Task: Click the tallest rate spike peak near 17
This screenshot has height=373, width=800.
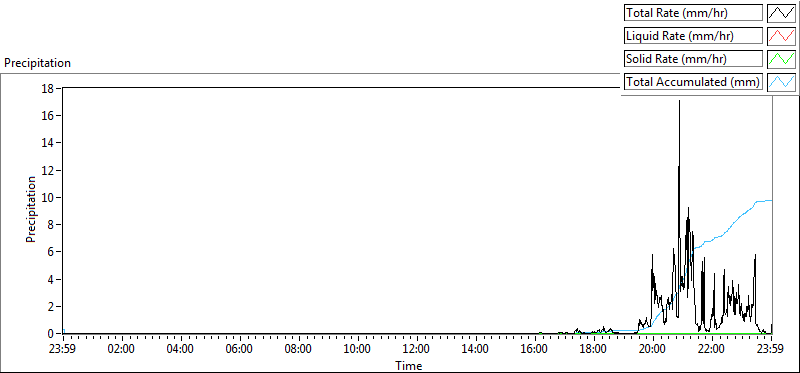Action: [x=680, y=102]
